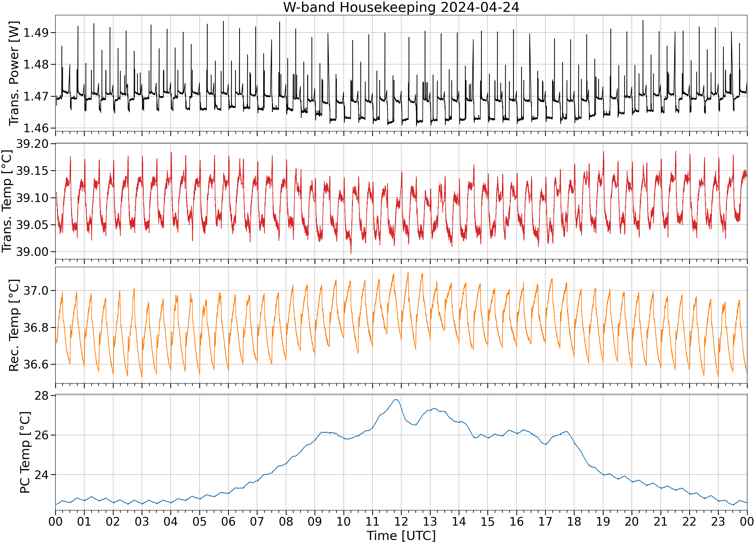Select the 12 hour tick label on time axis

click(401, 521)
